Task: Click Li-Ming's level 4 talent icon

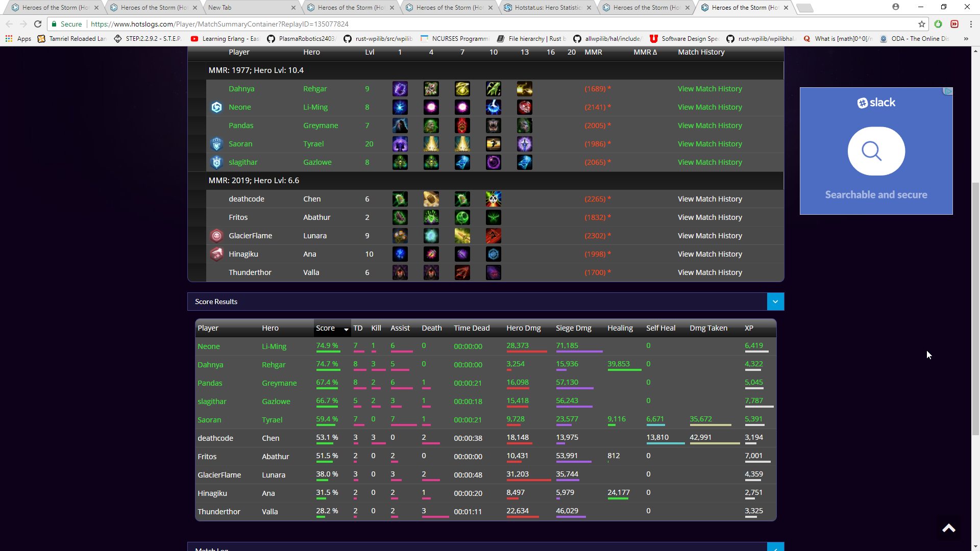Action: pos(431,107)
